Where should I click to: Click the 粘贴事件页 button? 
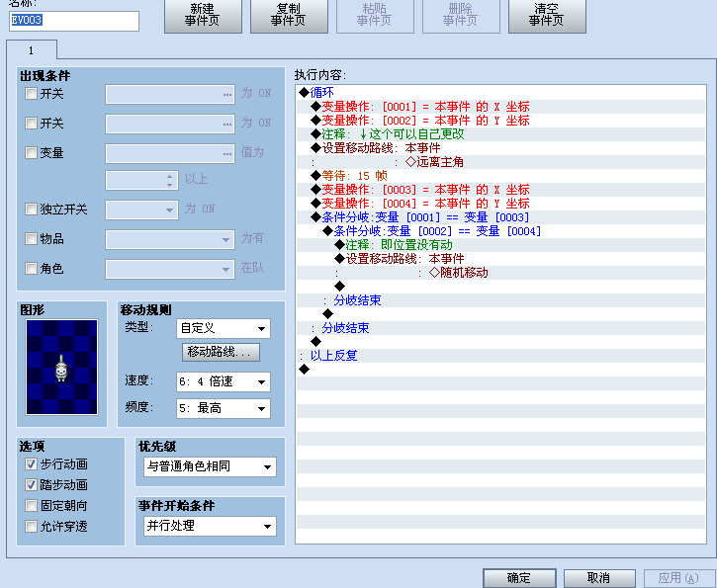point(375,15)
